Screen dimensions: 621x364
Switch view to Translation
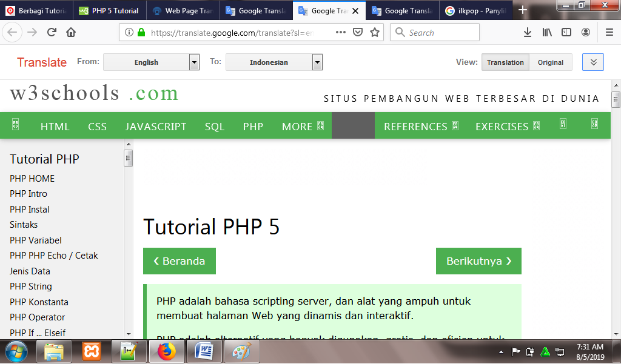[505, 62]
